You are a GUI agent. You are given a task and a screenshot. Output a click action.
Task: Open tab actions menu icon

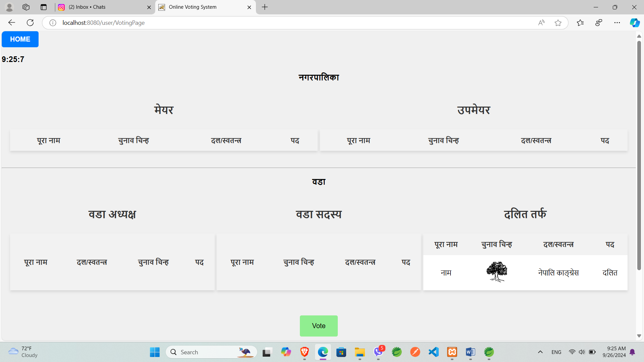click(x=44, y=7)
